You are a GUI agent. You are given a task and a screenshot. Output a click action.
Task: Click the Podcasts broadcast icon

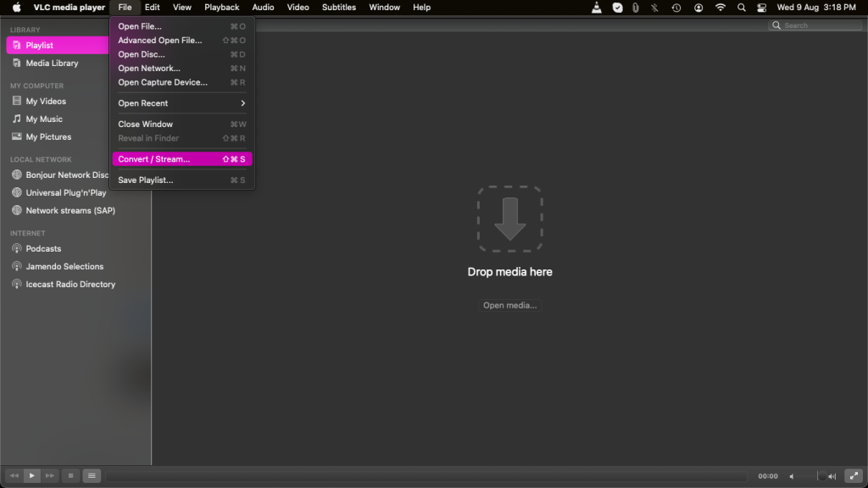pos(17,248)
